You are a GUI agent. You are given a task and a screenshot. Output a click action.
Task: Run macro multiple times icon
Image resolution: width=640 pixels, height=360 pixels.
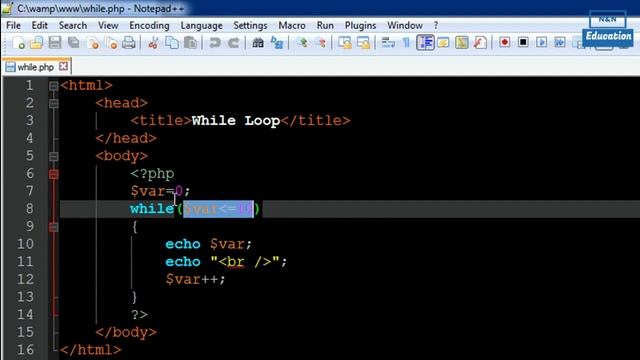pos(560,42)
